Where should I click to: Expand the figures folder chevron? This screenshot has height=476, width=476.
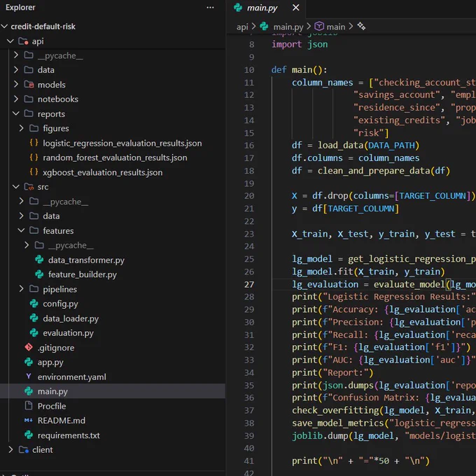[x=21, y=128]
